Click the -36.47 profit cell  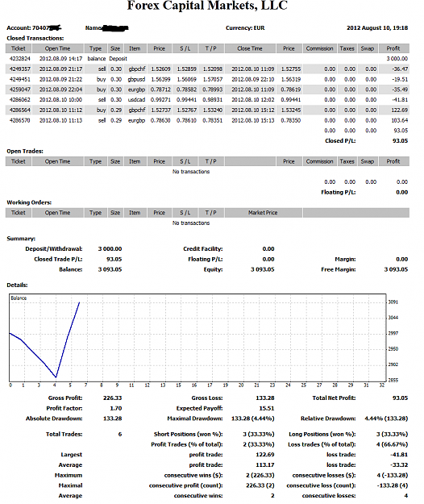tap(400, 69)
